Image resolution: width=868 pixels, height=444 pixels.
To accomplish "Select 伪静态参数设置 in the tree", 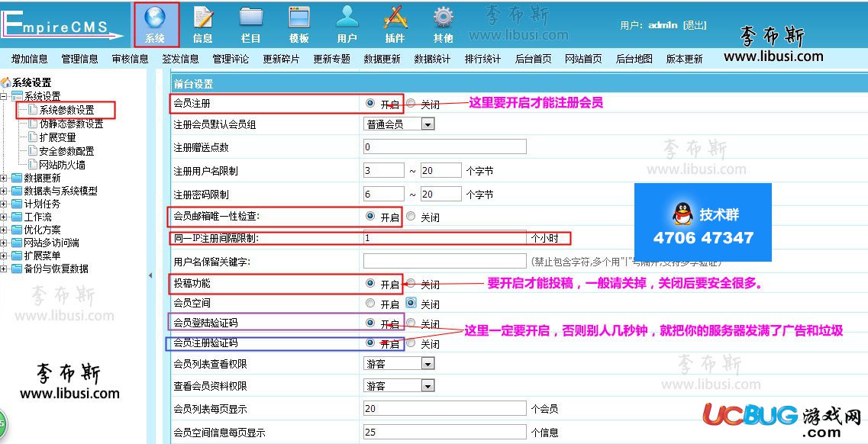I will point(71,124).
